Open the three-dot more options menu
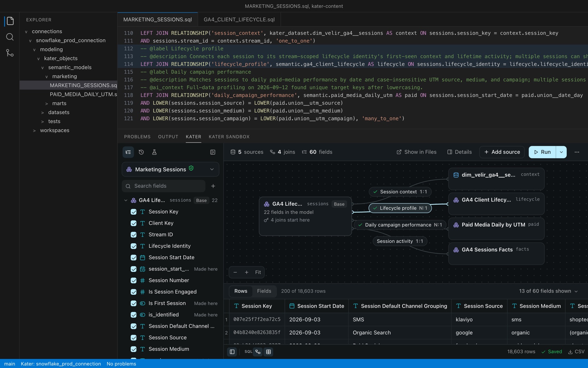Image resolution: width=588 pixels, height=368 pixels. tap(577, 152)
